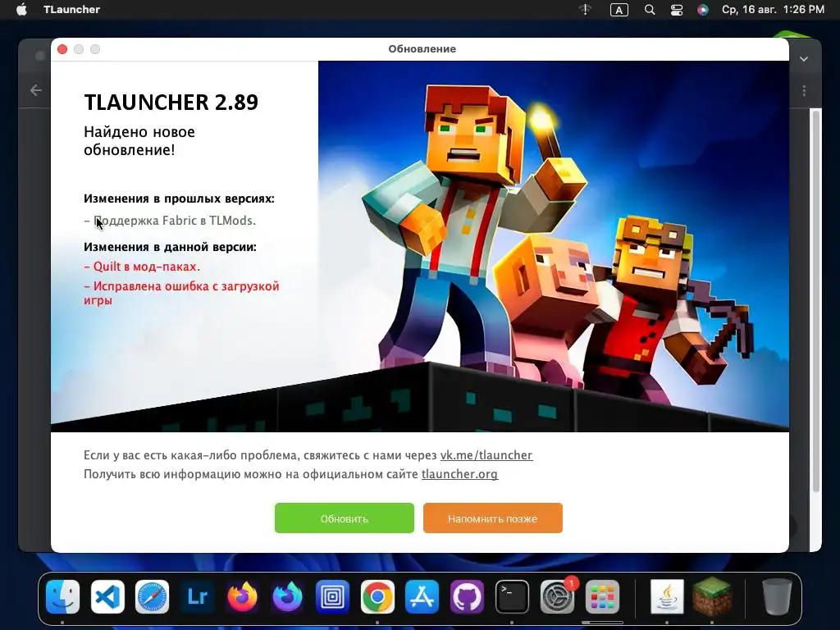The image size is (840, 630).
Task: Launch Google Chrome from dock
Action: 377,596
